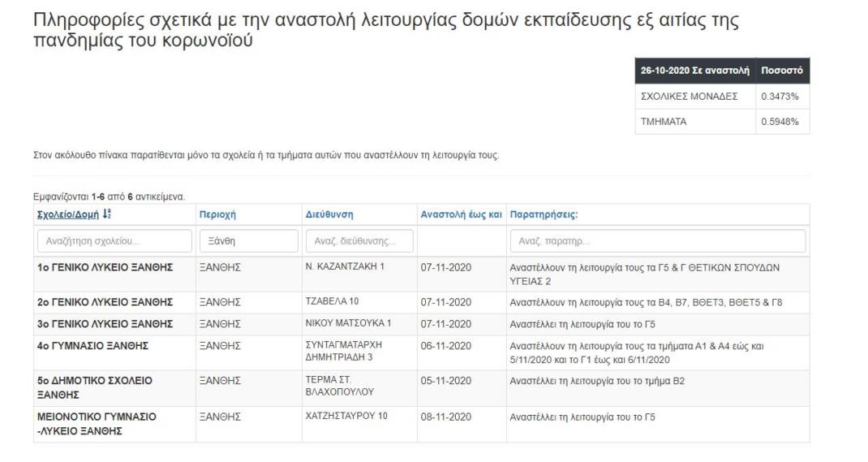Select the 5ο ΔΗΜΟΤΙΚΟ ΣΧΟΛΕΙΟ ΞΑΝΘΗΣ row
This screenshot has width=868, height=462.
click(x=422, y=388)
